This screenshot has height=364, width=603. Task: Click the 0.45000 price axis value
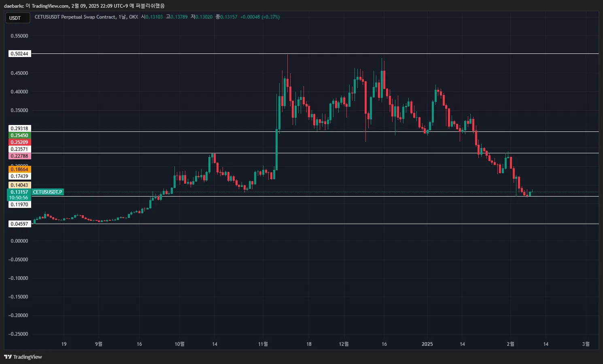point(19,73)
